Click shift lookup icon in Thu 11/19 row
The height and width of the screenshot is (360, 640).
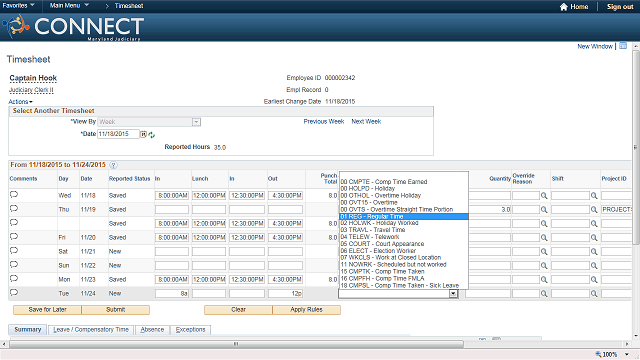[x=594, y=210]
